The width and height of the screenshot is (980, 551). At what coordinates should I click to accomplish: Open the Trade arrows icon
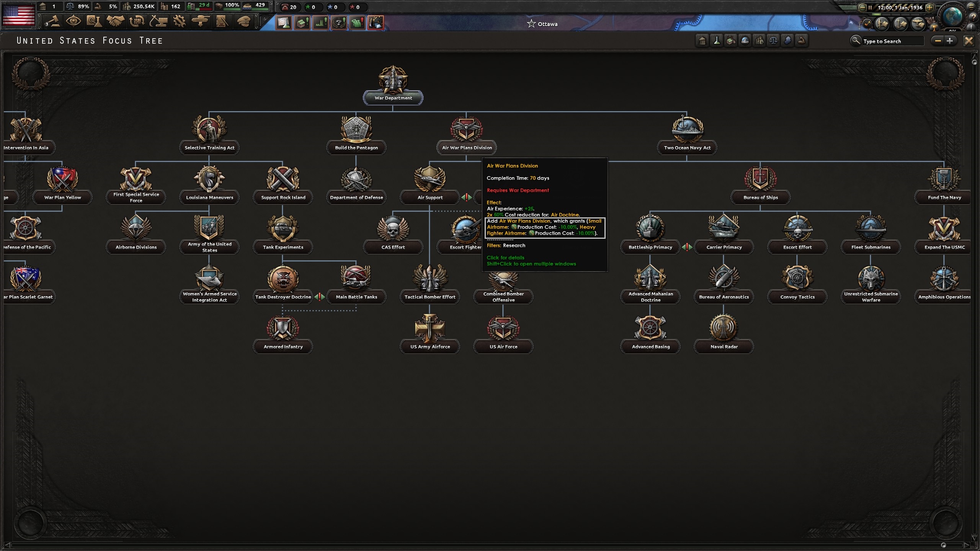tap(136, 21)
